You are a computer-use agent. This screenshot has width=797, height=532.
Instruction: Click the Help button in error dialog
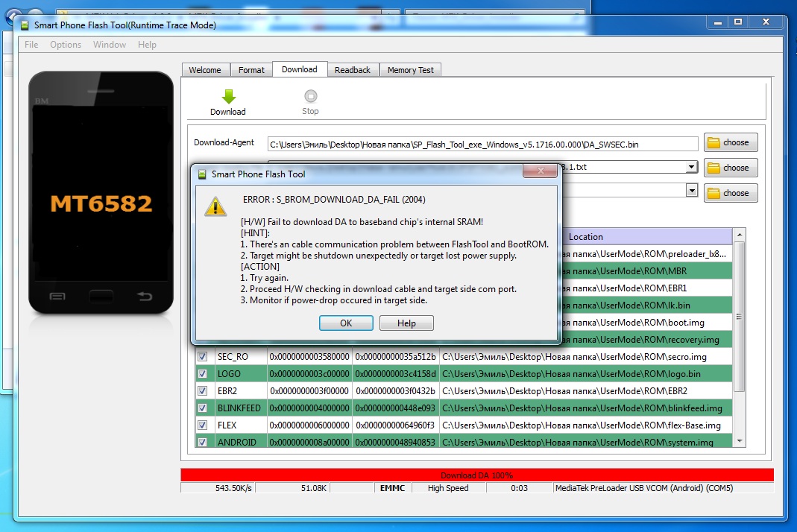coord(406,323)
